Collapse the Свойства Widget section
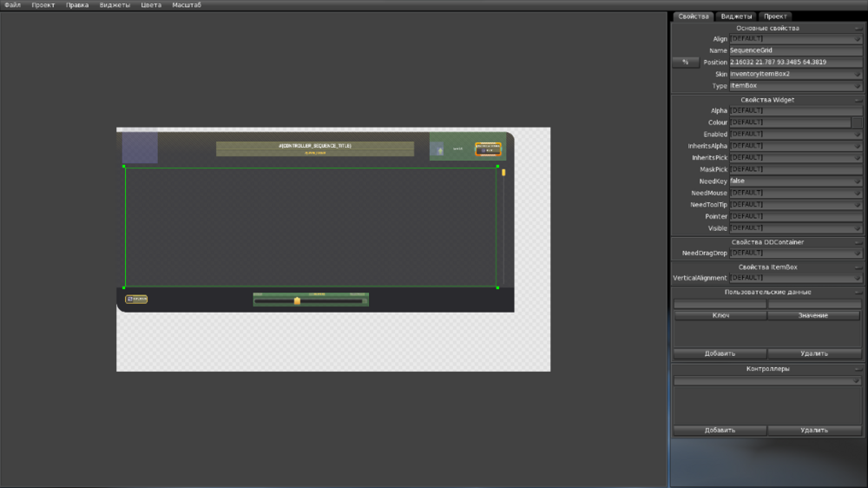 [x=858, y=100]
